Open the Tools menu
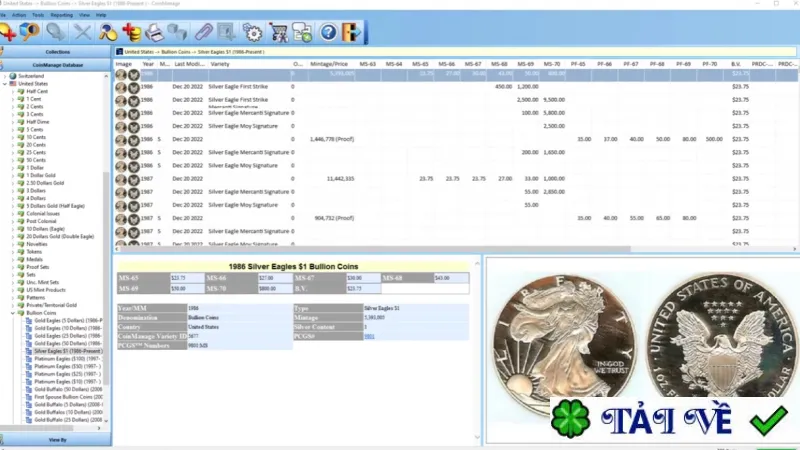The height and width of the screenshot is (450, 800). [38, 15]
